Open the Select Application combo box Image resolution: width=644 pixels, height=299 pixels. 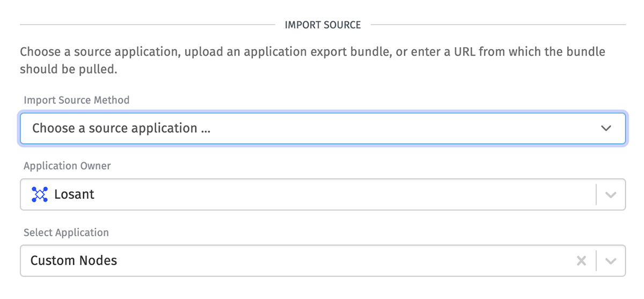click(x=323, y=261)
